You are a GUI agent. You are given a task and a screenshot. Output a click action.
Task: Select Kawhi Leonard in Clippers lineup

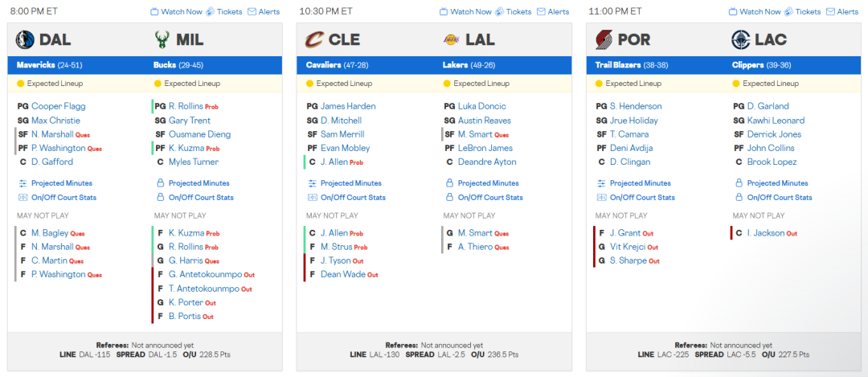pos(776,121)
